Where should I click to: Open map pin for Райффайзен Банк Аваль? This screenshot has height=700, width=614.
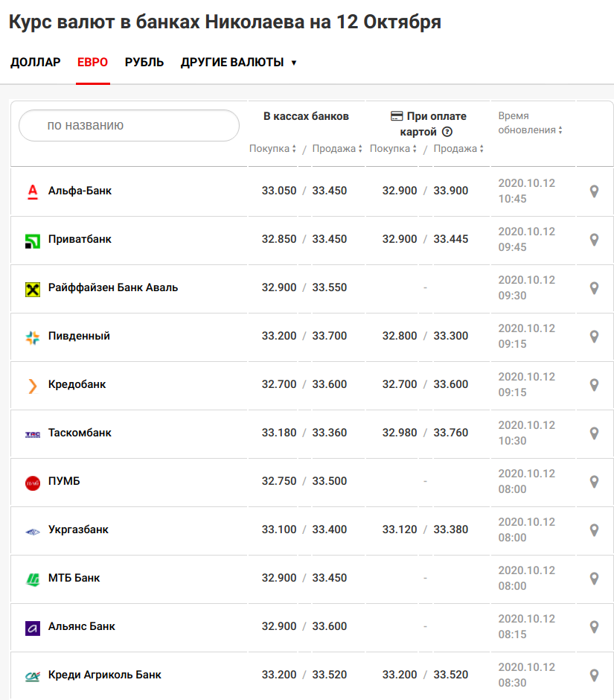[x=594, y=288]
